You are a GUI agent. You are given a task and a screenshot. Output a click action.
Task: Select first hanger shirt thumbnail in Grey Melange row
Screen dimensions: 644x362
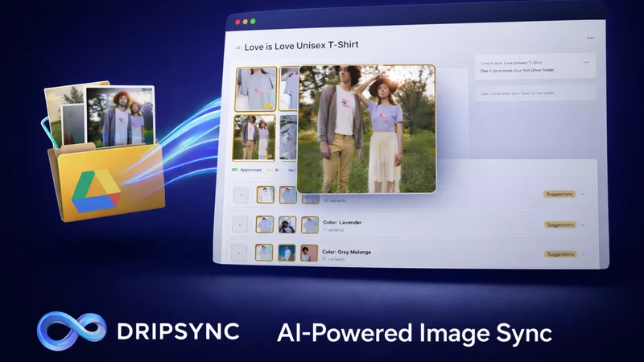point(264,253)
